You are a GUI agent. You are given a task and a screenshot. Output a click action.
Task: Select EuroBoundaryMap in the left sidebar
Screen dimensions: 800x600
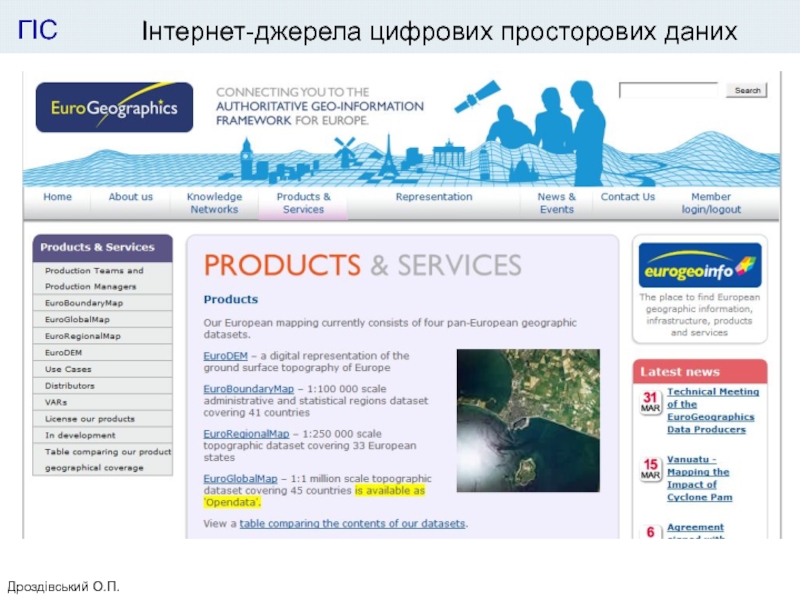tap(103, 303)
